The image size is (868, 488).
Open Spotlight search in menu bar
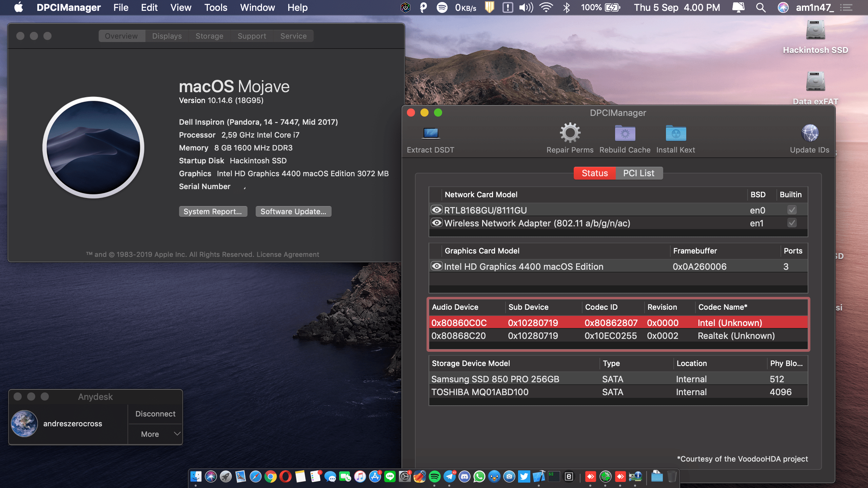click(x=761, y=7)
